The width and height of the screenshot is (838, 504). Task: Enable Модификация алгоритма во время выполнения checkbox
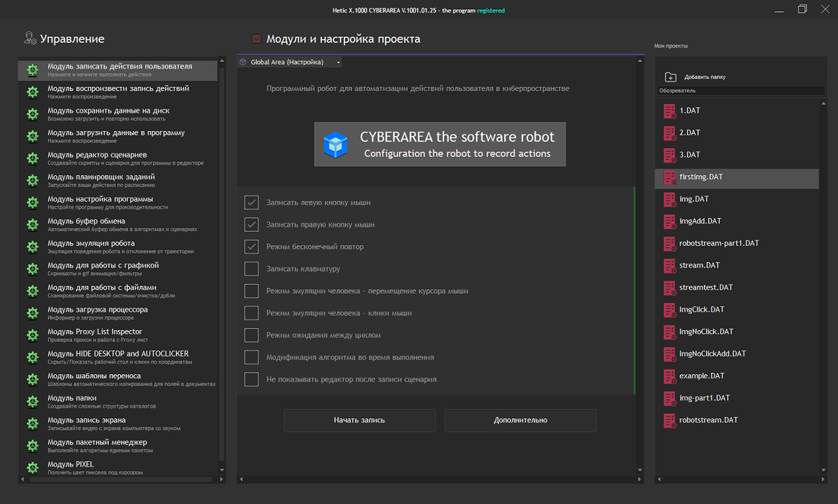pyautogui.click(x=251, y=357)
